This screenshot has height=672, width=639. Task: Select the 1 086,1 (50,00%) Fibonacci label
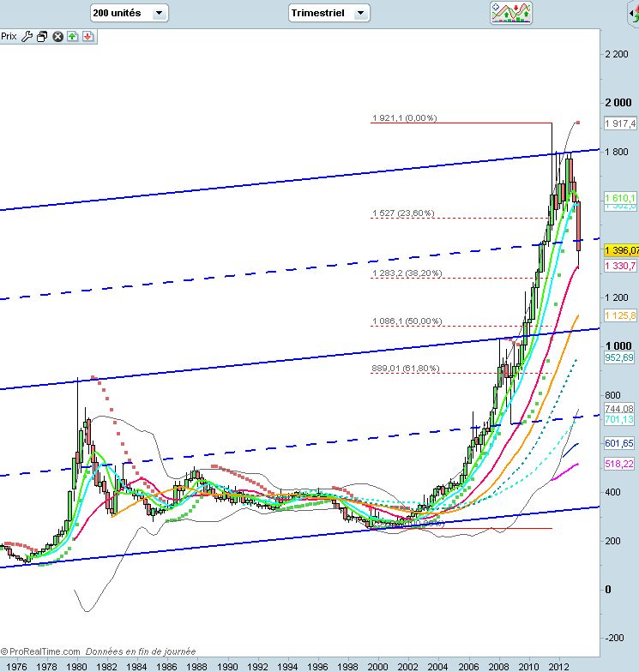click(x=407, y=321)
